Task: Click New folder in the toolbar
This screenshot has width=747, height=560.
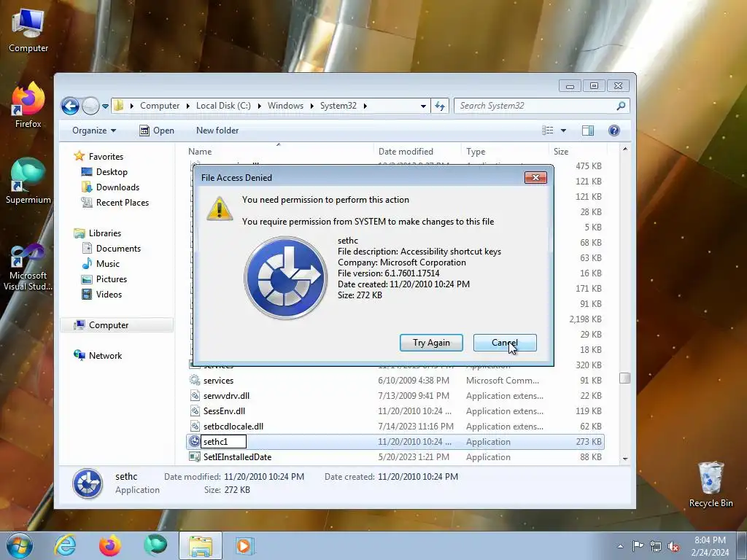Action: 217,131
